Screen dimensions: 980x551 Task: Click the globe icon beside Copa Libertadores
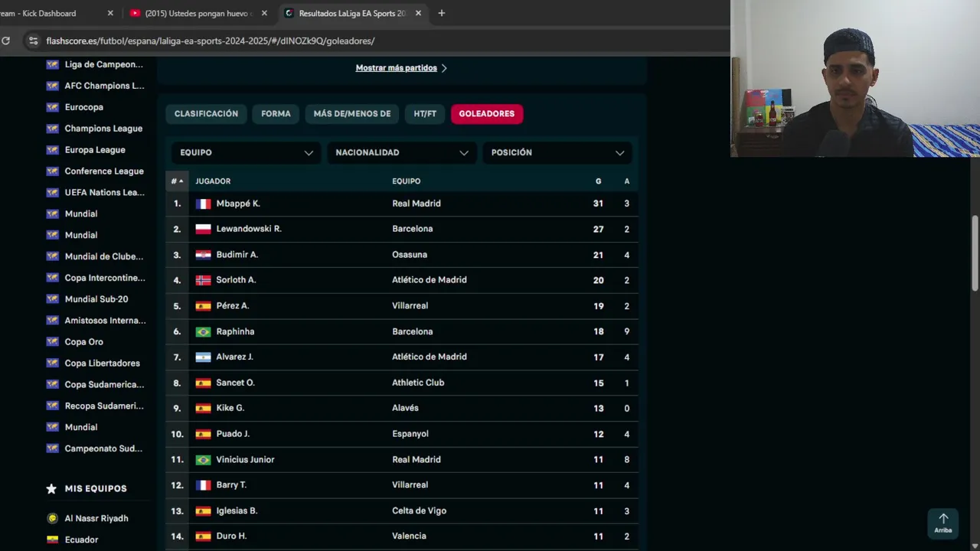52,364
